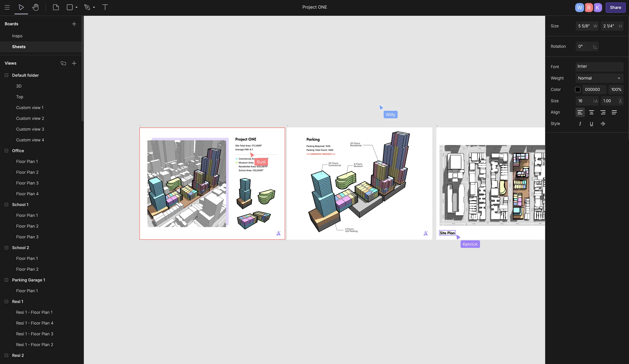Click the font name Inter field

(x=599, y=66)
